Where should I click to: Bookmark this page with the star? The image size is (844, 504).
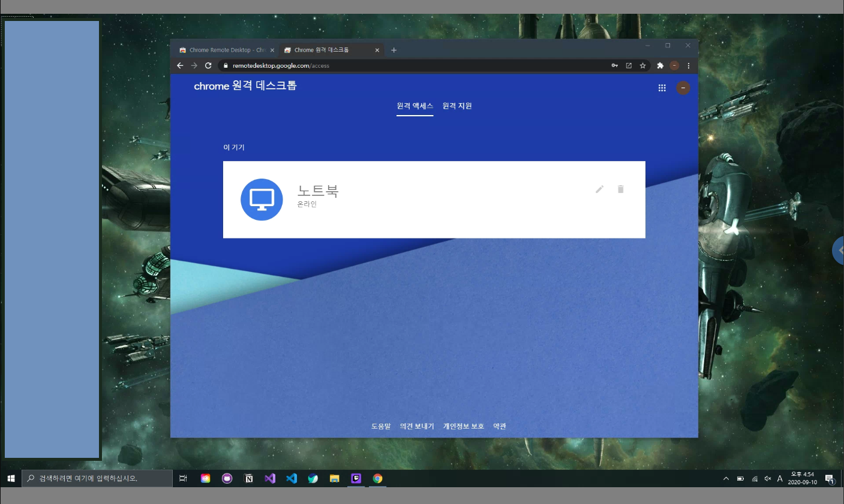click(642, 65)
